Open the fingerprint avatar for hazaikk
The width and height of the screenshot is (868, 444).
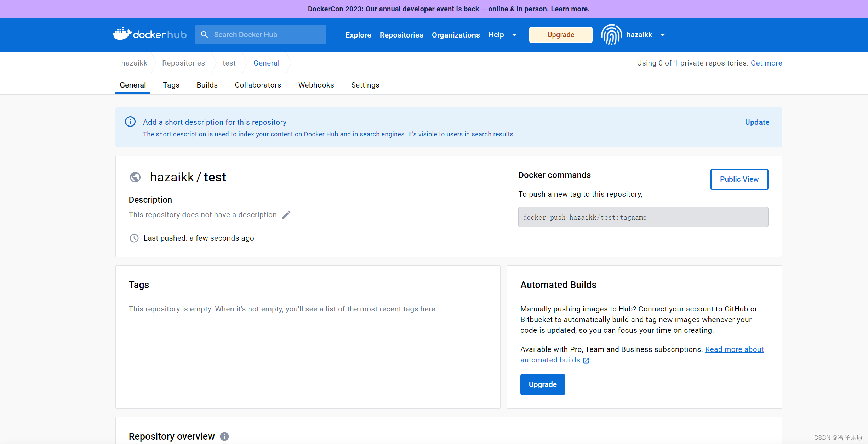(611, 35)
